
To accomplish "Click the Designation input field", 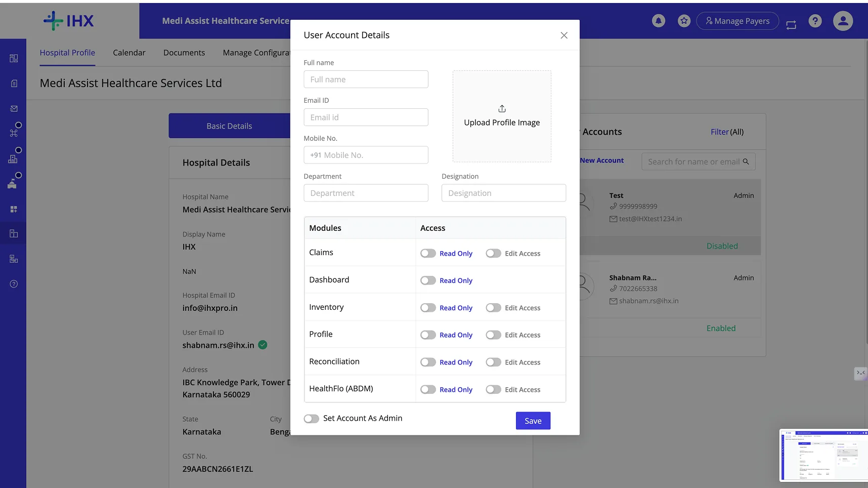I will pos(504,193).
